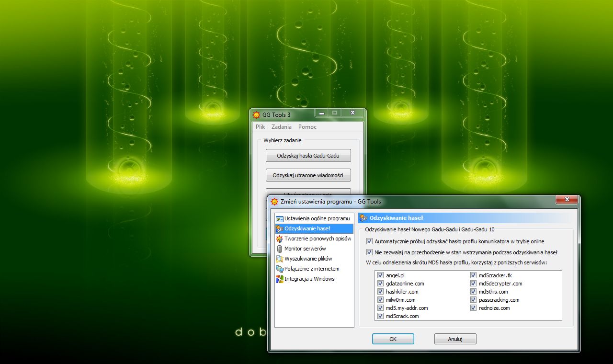This screenshot has width=613, height=364.
Task: Click icon beside Odzyskiwanie haseł list entry
Action: pyautogui.click(x=280, y=228)
